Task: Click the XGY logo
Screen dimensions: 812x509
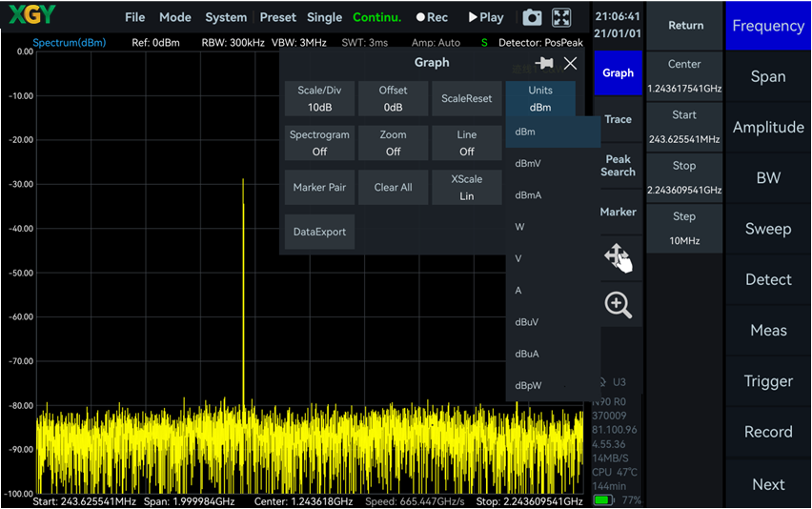Action: pyautogui.click(x=31, y=14)
